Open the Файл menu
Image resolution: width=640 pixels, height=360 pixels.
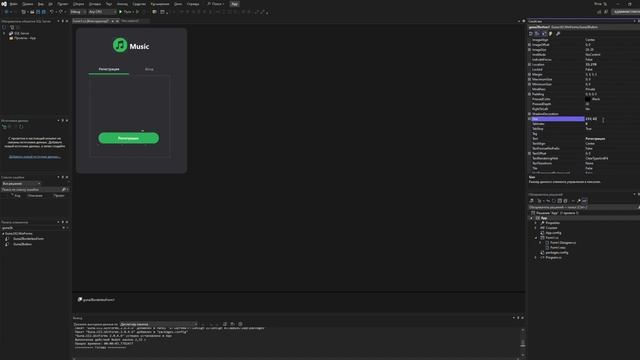tap(13, 4)
